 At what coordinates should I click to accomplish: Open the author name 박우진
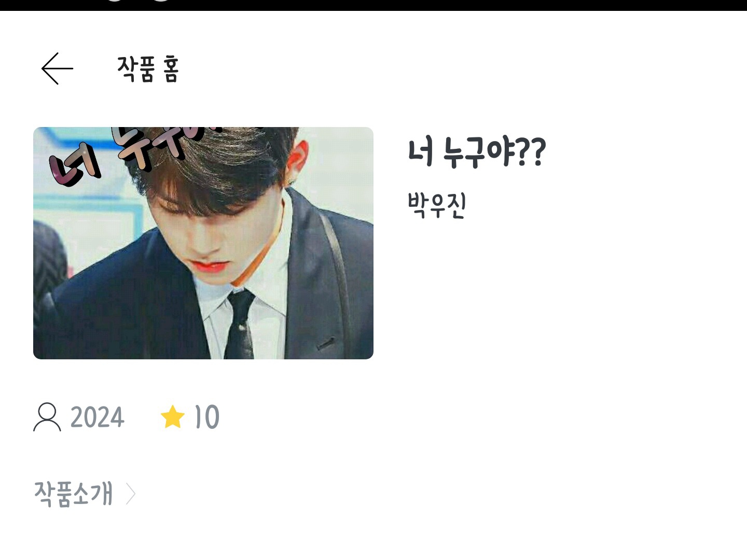(x=437, y=205)
